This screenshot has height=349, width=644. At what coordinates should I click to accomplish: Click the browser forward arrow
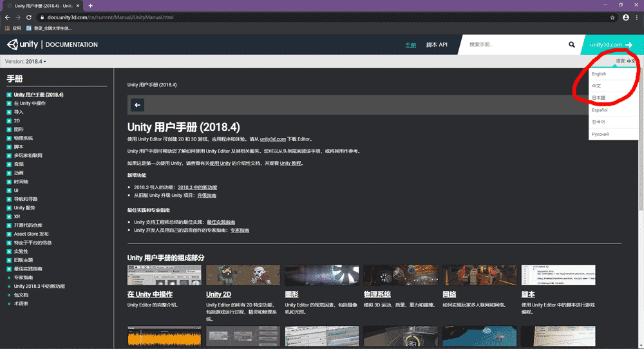click(18, 17)
